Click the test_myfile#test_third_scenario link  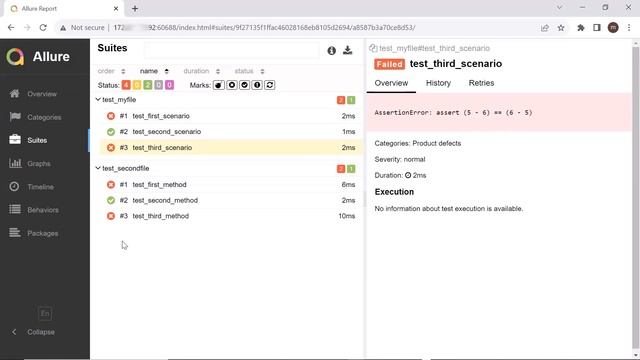click(434, 48)
